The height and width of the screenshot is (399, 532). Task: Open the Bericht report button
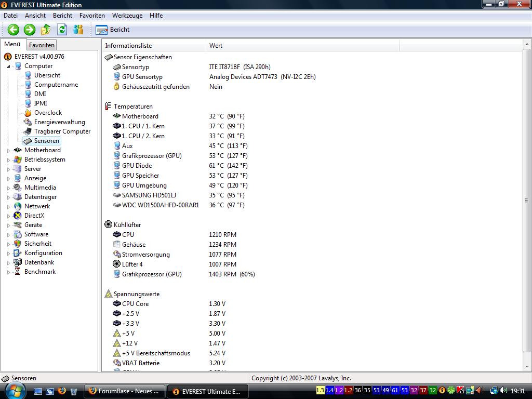113,30
